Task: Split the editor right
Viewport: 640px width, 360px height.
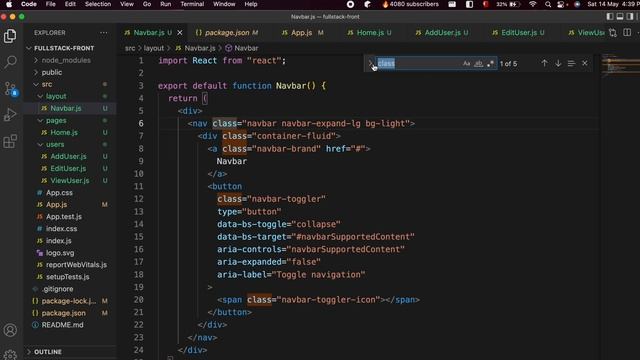Action: 627,33
